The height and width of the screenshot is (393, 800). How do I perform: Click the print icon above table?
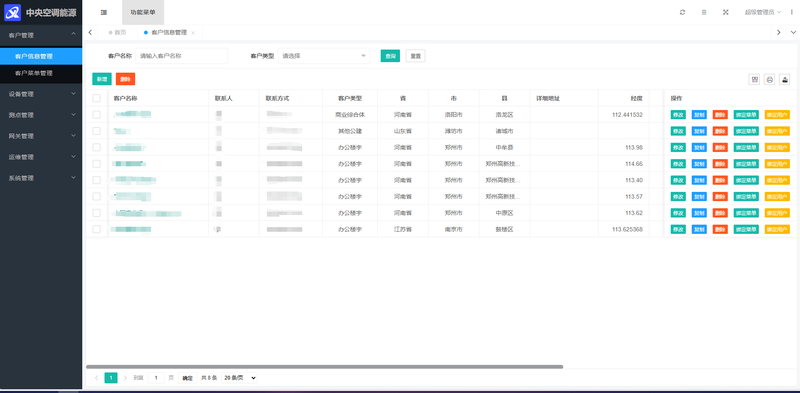(769, 79)
